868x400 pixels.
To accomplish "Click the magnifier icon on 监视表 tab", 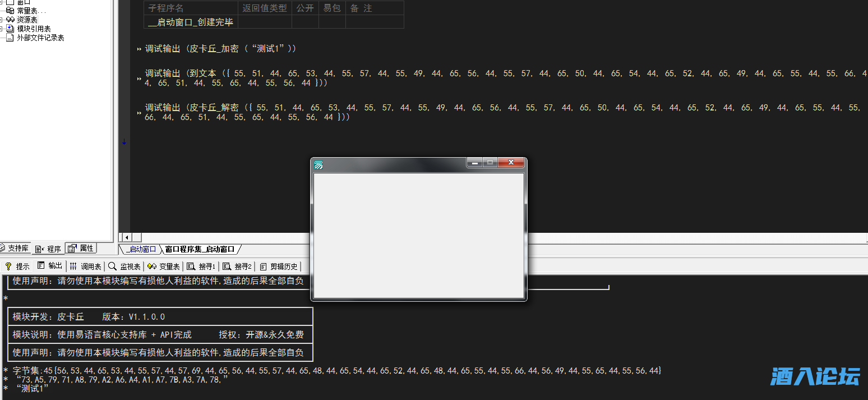I will (112, 266).
